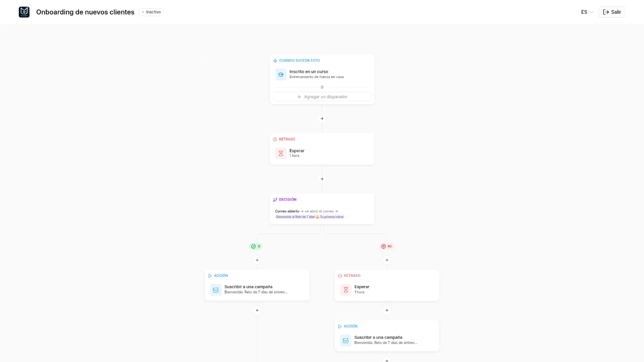The height and width of the screenshot is (362, 644).
Task: Open Suscribir a una campaña under the NO branch delay
Action: [x=387, y=340]
